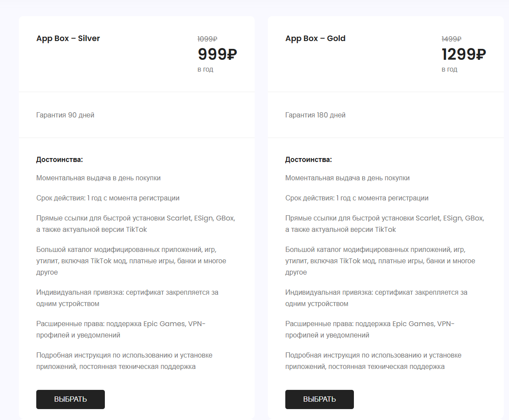Click the Гарантия 90 дней text

tap(65, 115)
